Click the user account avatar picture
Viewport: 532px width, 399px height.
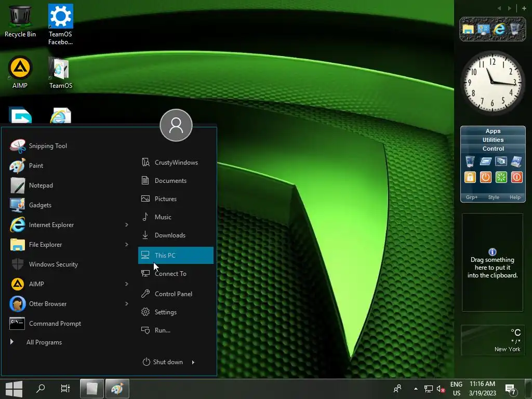click(x=176, y=125)
